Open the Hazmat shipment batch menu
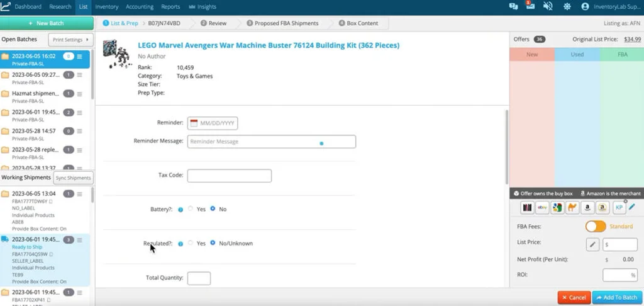 click(x=80, y=94)
